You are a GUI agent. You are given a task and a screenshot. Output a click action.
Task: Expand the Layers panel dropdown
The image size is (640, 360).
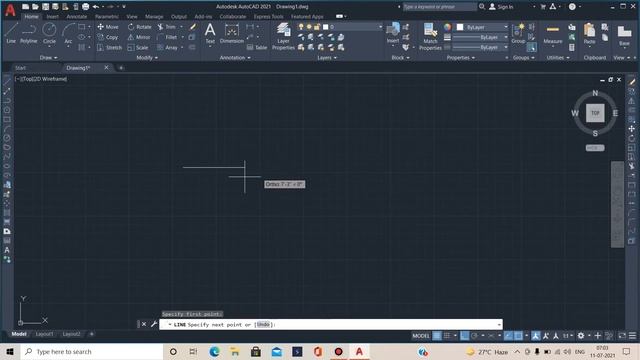tap(327, 58)
